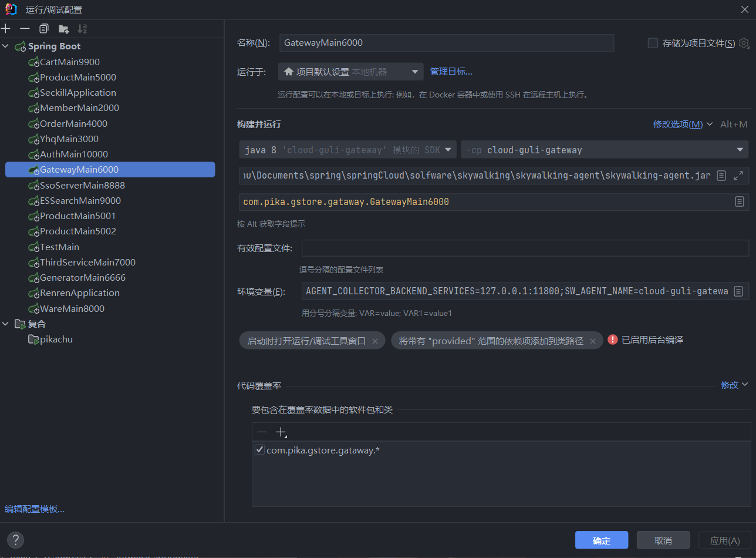The height and width of the screenshot is (558, 756).
Task: Cancel the dialog with 取消
Action: click(x=663, y=540)
